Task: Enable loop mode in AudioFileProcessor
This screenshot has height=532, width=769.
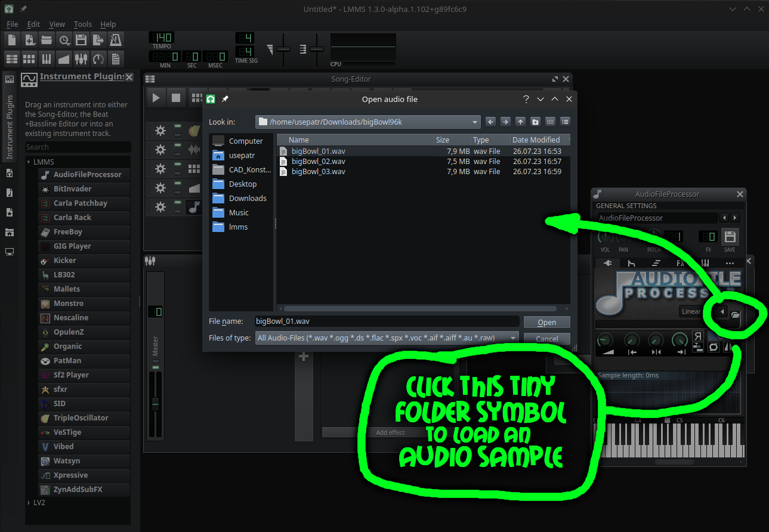Action: pos(713,347)
